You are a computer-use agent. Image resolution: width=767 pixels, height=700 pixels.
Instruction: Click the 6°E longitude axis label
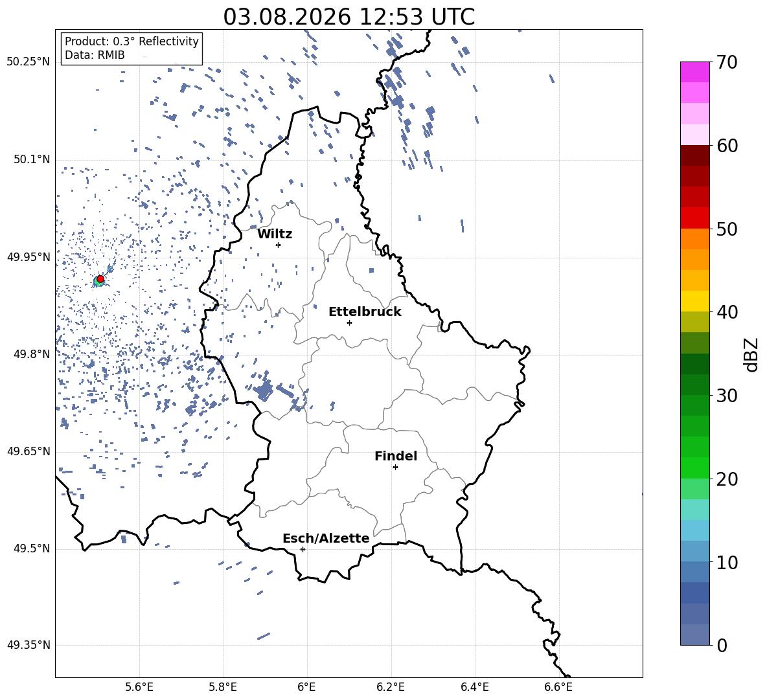(x=306, y=687)
